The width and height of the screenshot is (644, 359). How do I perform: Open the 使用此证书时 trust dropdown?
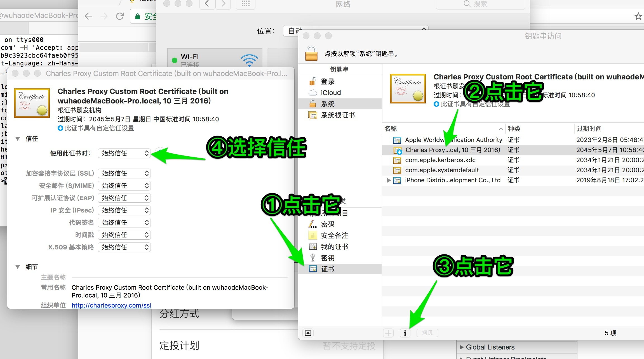click(x=124, y=153)
